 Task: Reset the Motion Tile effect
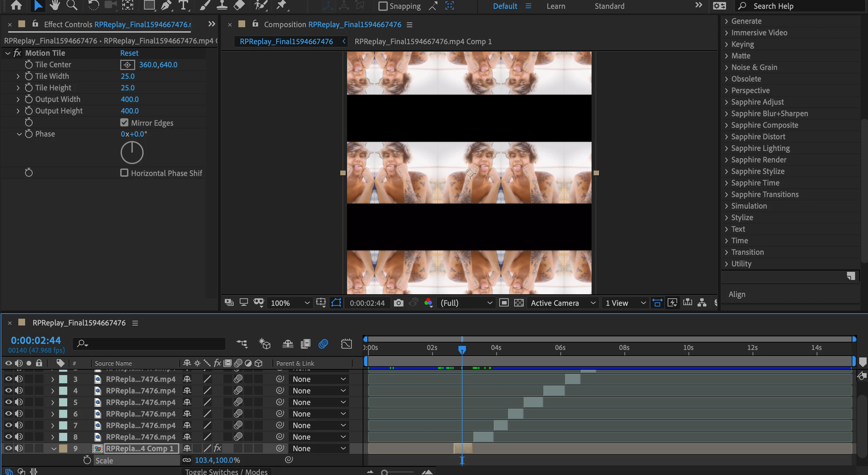tap(129, 53)
